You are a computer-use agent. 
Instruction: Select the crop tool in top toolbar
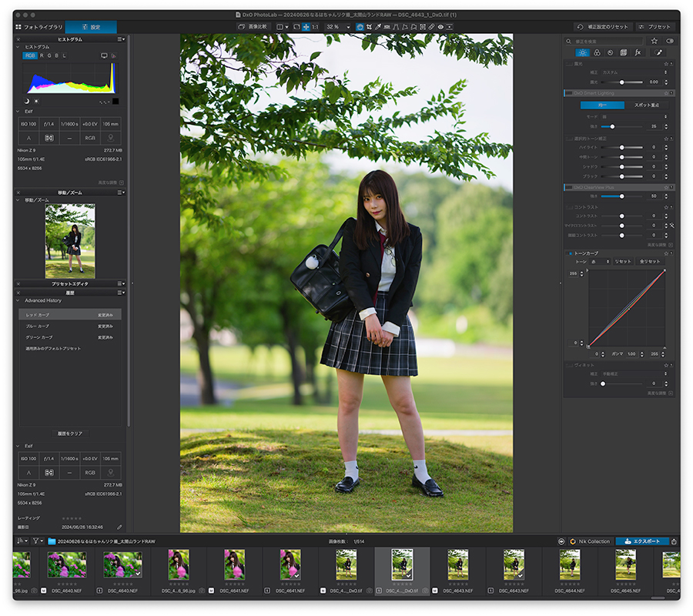(369, 27)
